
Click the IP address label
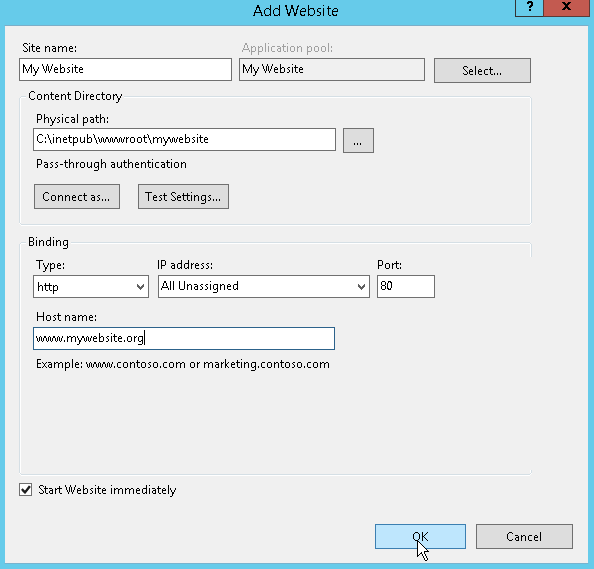point(185,265)
